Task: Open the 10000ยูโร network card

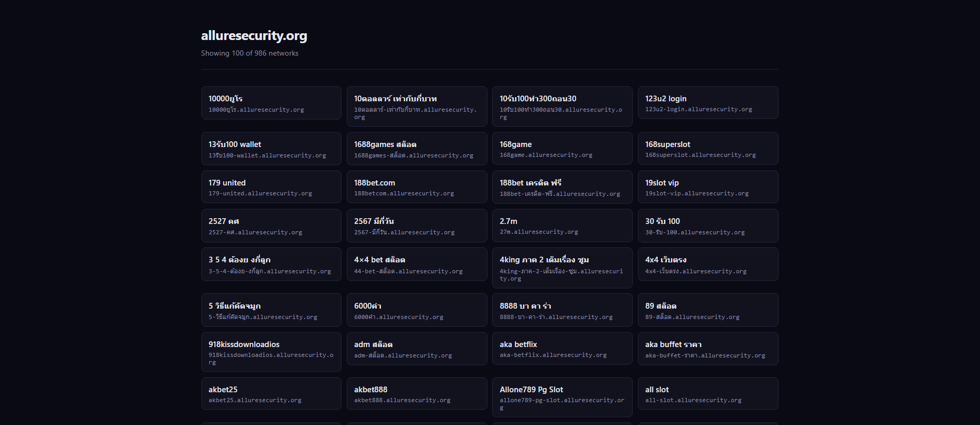Action: (x=271, y=103)
